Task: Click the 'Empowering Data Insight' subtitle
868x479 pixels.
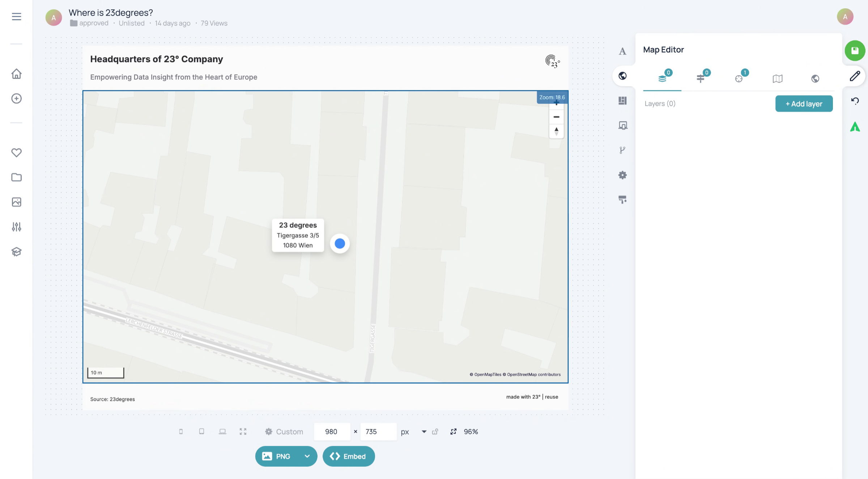Action: tap(174, 77)
